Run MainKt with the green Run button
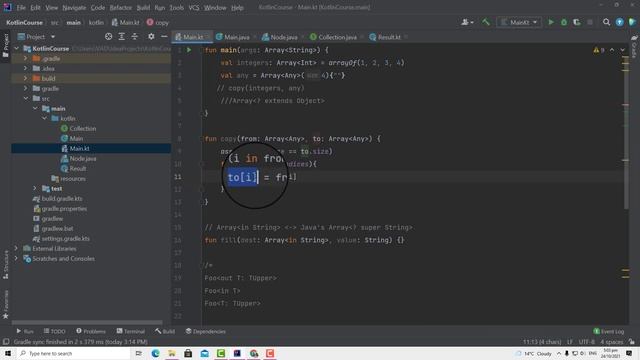Image resolution: width=640 pixels, height=360 pixels. point(551,22)
